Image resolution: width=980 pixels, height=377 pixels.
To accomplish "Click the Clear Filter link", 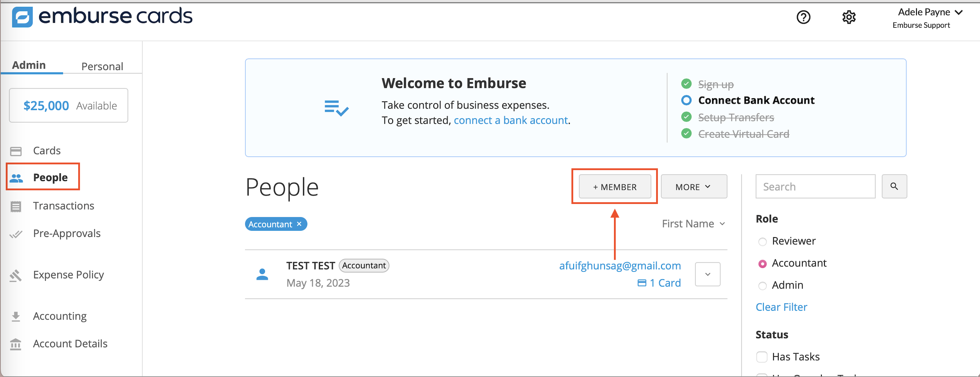I will (x=781, y=307).
